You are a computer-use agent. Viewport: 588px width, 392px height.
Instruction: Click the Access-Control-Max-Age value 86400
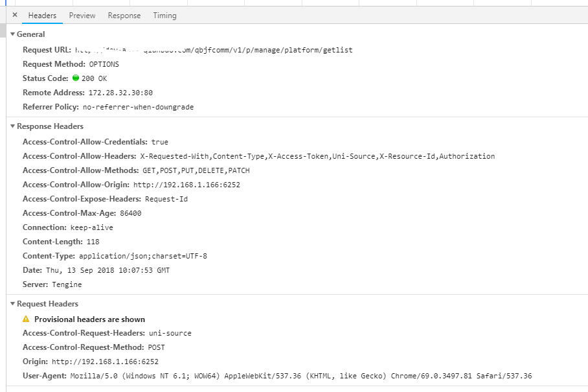[x=130, y=213]
